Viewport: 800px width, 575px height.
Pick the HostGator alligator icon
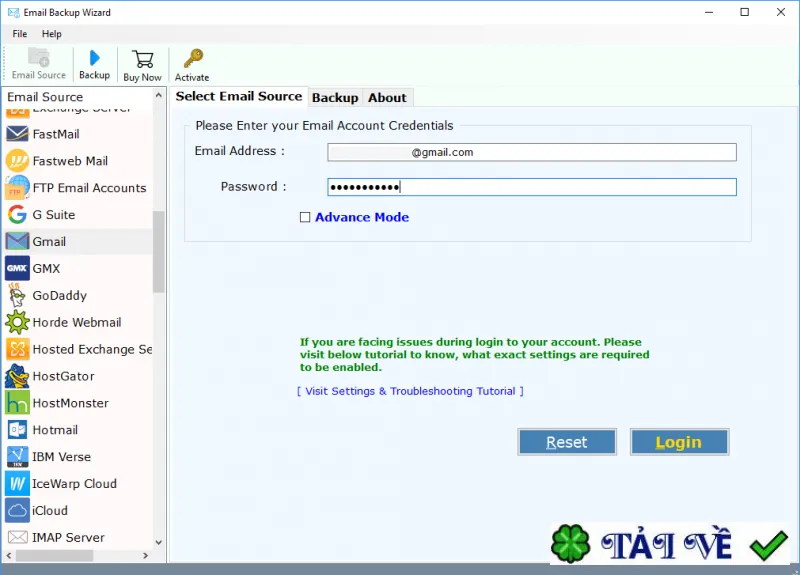(17, 376)
